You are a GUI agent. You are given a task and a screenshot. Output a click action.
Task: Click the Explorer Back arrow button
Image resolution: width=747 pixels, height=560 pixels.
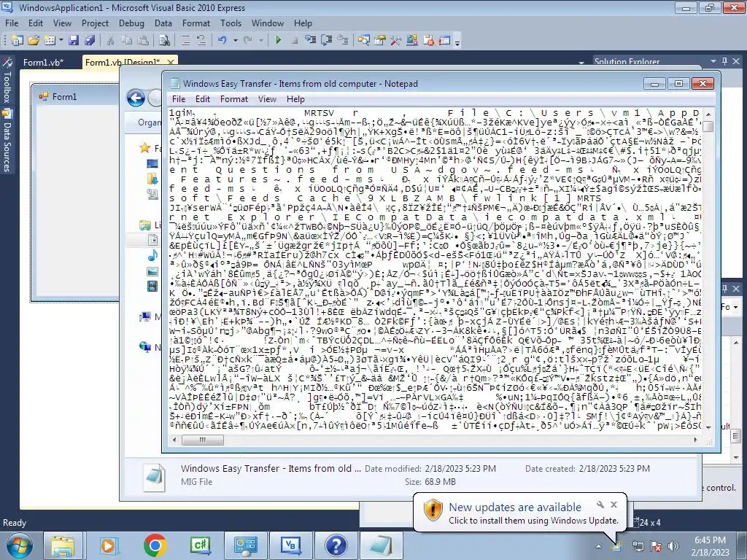[x=136, y=98]
